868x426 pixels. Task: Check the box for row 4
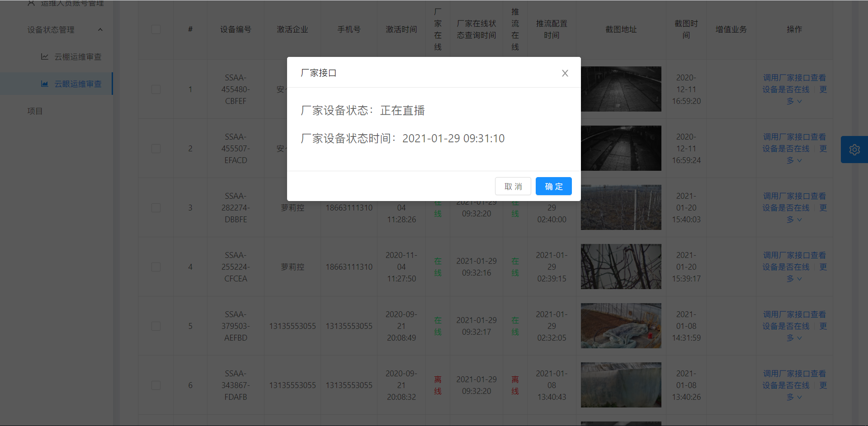click(x=156, y=267)
